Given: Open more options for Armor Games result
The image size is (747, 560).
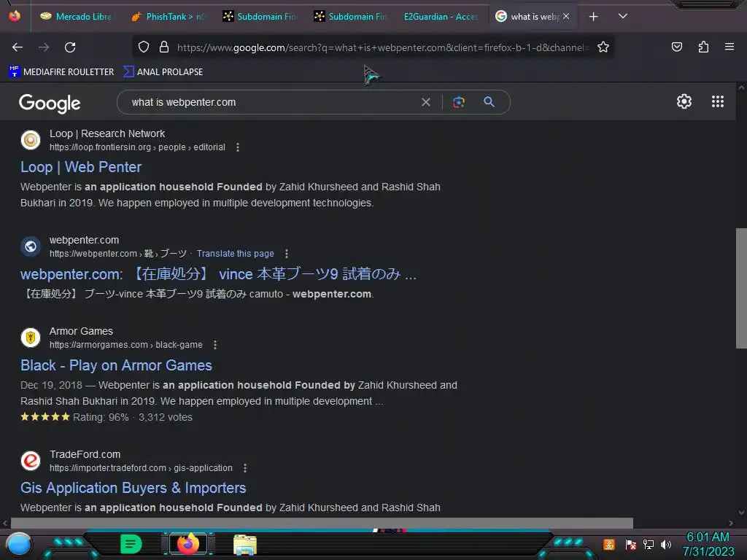Looking at the screenshot, I should pyautogui.click(x=215, y=345).
